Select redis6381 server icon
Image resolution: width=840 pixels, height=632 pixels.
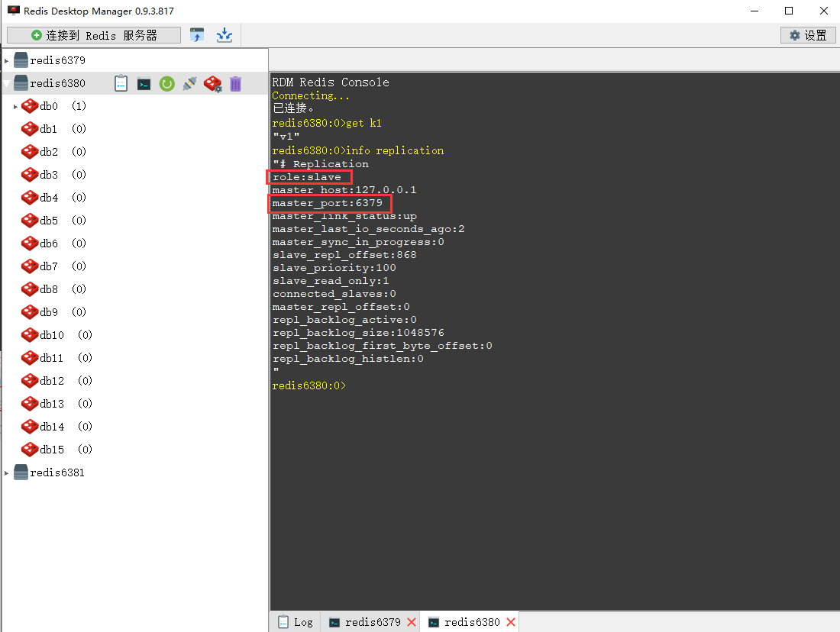[x=21, y=472]
